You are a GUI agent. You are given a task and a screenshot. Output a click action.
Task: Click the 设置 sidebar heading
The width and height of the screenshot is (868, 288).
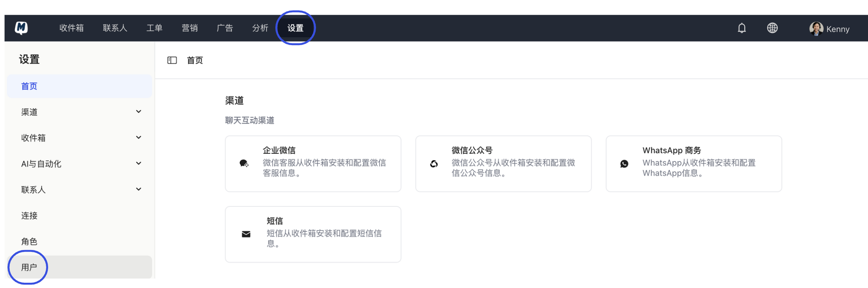pyautogui.click(x=29, y=59)
